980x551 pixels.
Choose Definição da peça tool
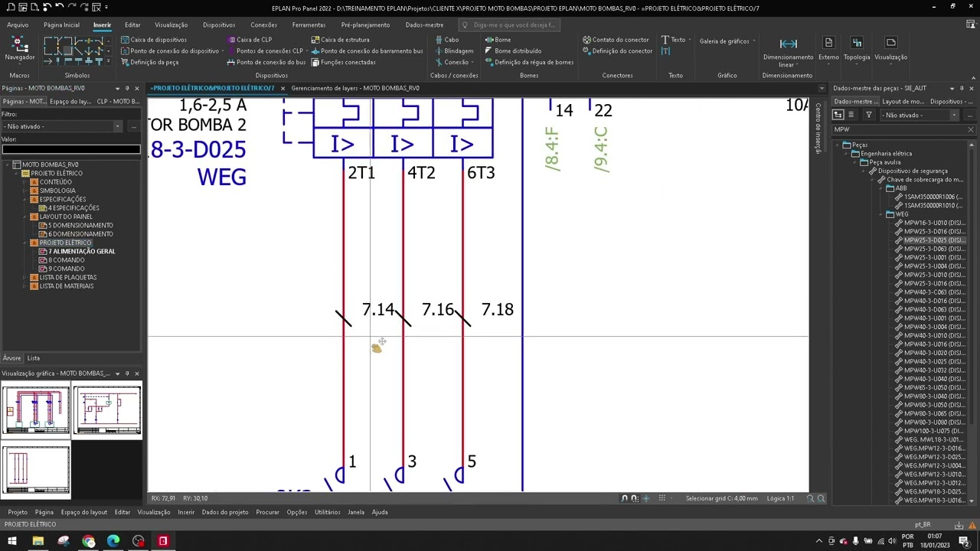point(150,62)
